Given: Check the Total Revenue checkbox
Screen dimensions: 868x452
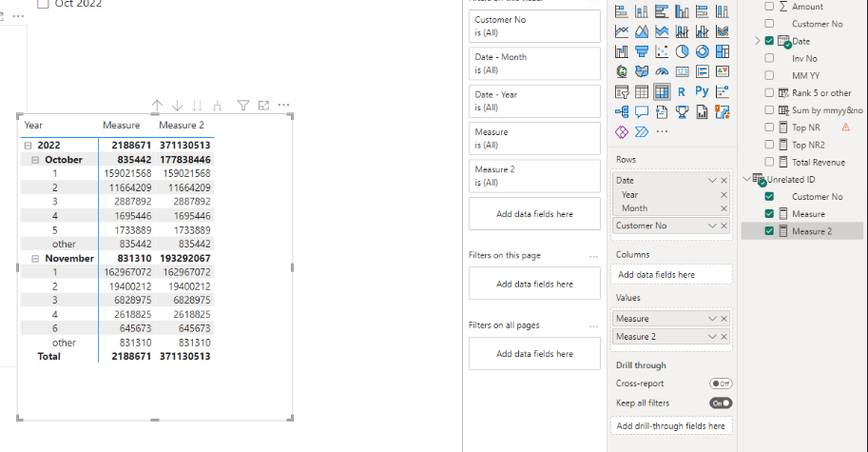Looking at the screenshot, I should point(769,162).
